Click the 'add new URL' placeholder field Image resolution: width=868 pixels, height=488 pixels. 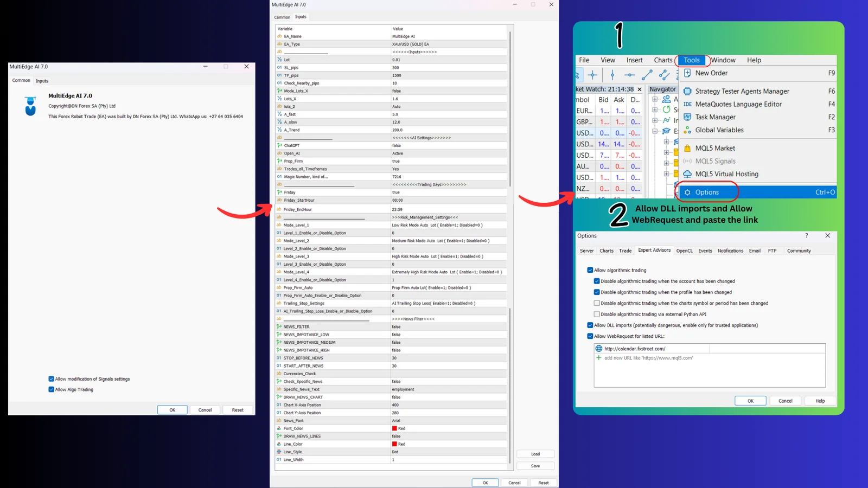[648, 358]
